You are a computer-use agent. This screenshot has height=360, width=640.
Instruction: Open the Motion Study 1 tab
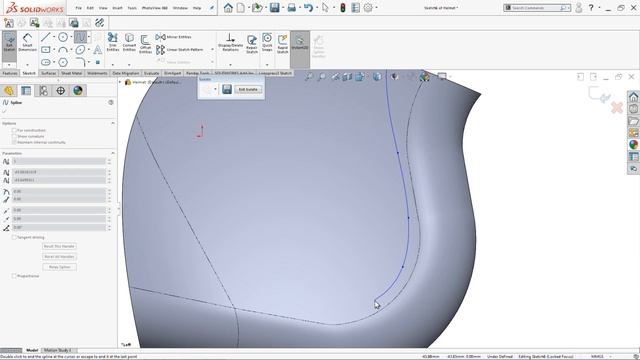point(58,350)
